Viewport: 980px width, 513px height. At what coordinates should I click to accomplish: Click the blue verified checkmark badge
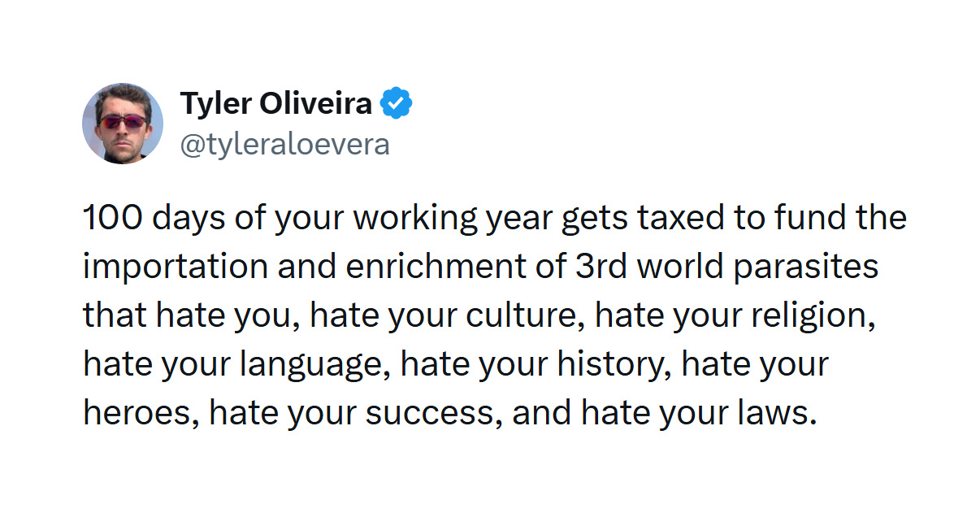[397, 104]
